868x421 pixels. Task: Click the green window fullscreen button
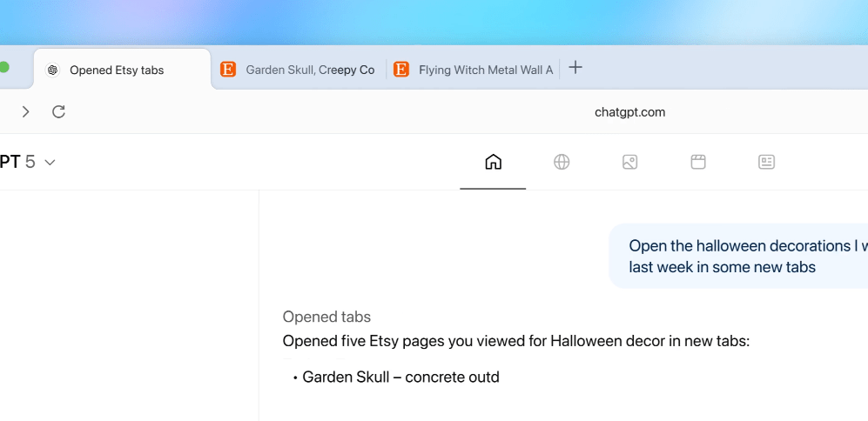pyautogui.click(x=4, y=68)
